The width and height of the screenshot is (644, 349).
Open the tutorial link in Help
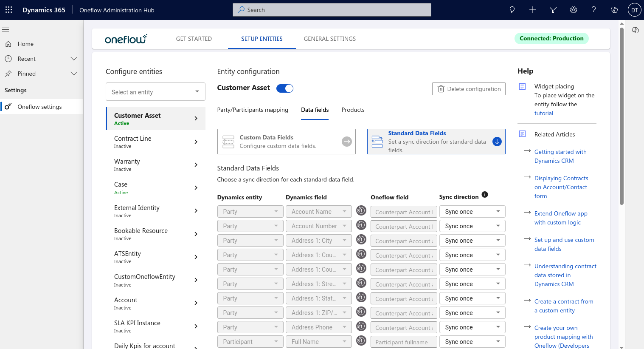pos(544,113)
